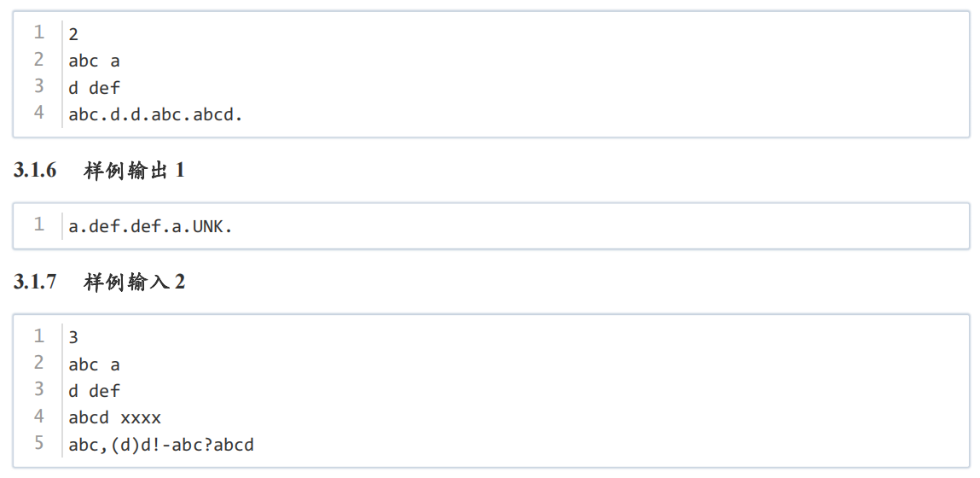
Task: Click 'abc a' line in the top code block
Action: pyautogui.click(x=94, y=61)
